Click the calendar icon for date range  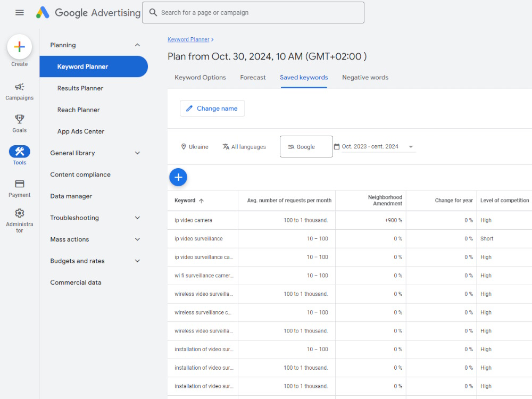tap(337, 147)
